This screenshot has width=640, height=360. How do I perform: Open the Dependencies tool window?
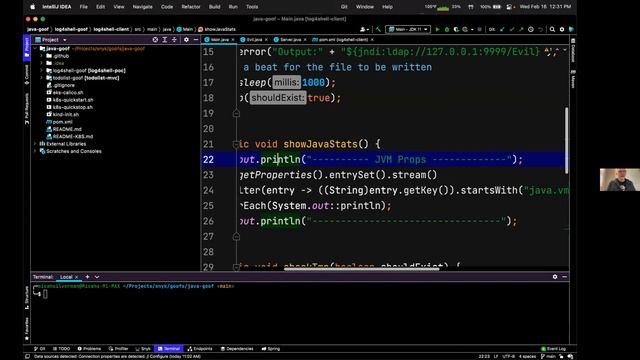click(x=237, y=349)
